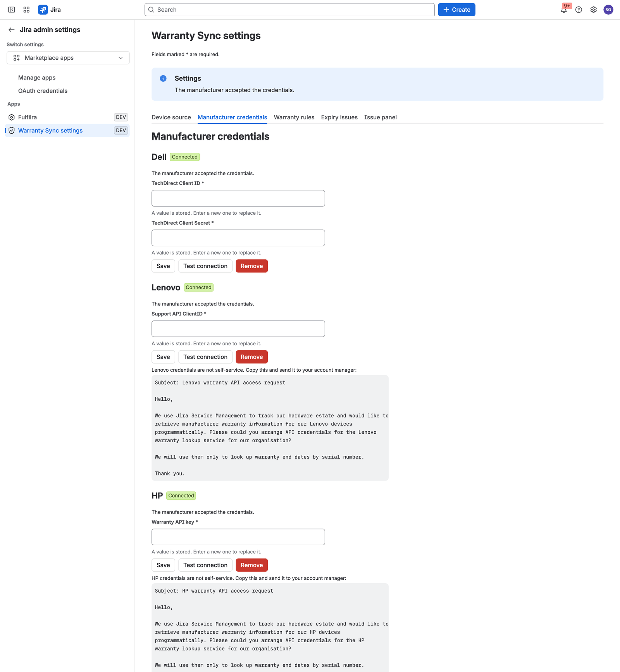Click Test connection under Dell

pos(205,266)
